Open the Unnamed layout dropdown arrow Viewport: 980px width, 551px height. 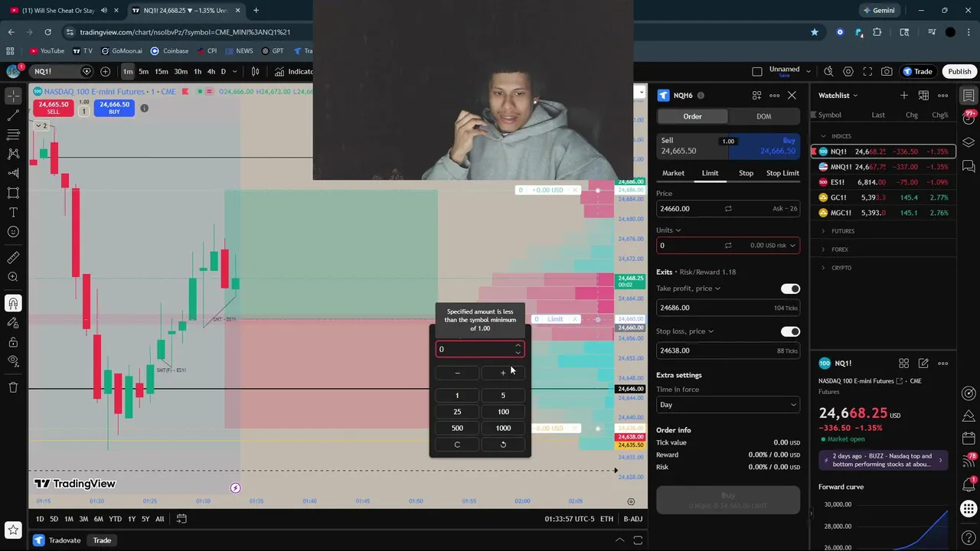click(x=808, y=71)
